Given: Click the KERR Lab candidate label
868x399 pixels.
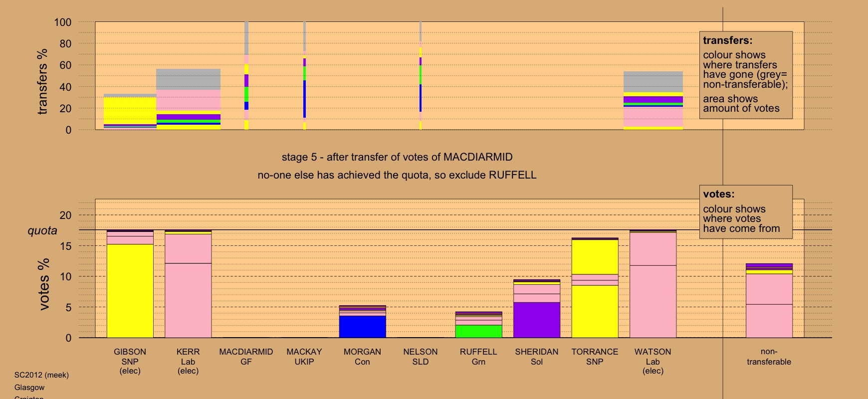Looking at the screenshot, I should (x=188, y=361).
